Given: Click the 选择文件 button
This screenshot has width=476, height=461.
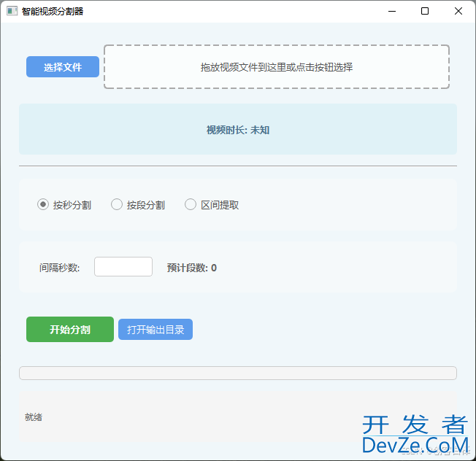Looking at the screenshot, I should [x=63, y=66].
